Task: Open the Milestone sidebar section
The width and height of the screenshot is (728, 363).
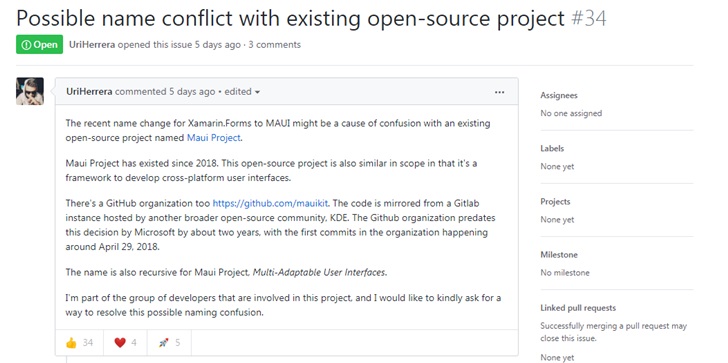Action: [559, 255]
